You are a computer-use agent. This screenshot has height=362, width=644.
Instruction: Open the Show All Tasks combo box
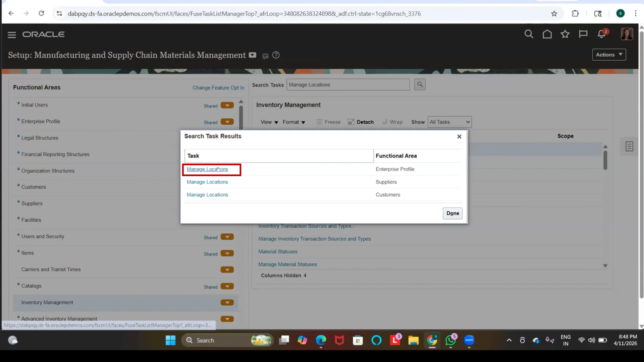click(x=449, y=122)
